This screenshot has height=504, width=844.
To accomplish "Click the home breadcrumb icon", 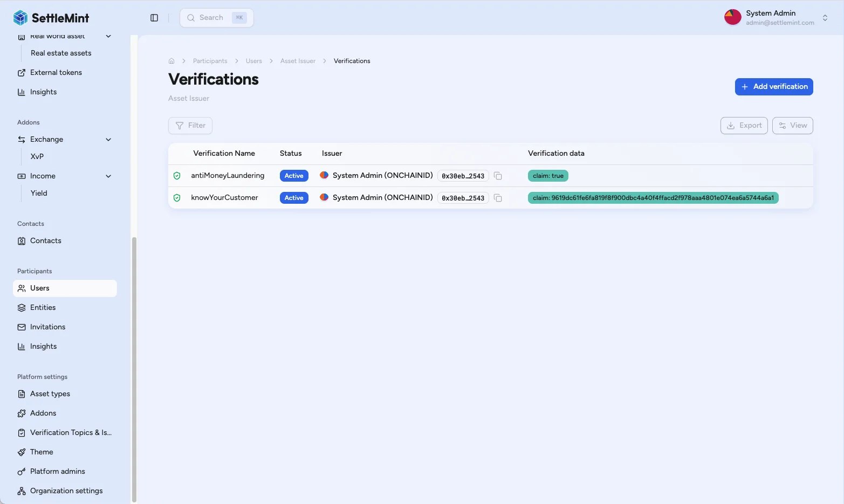I will (171, 61).
